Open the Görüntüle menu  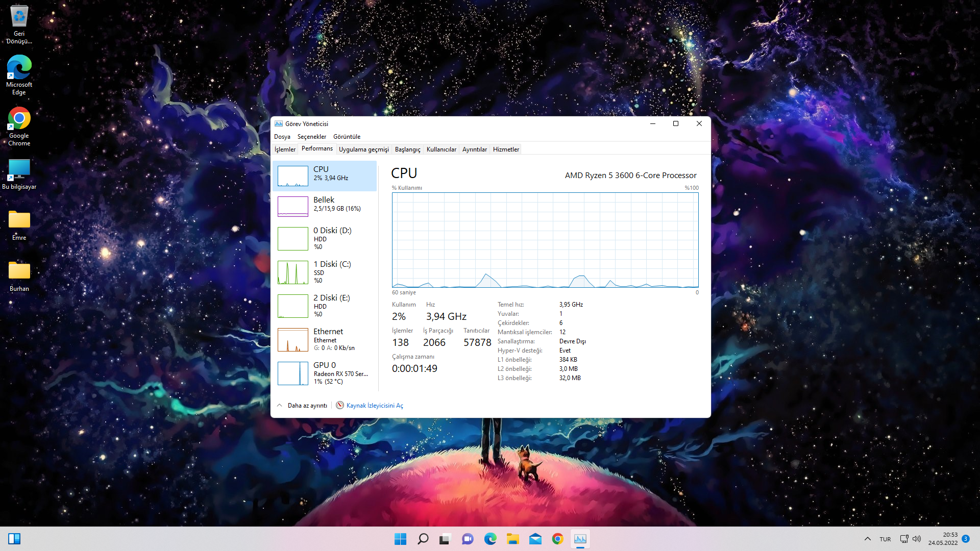click(347, 137)
